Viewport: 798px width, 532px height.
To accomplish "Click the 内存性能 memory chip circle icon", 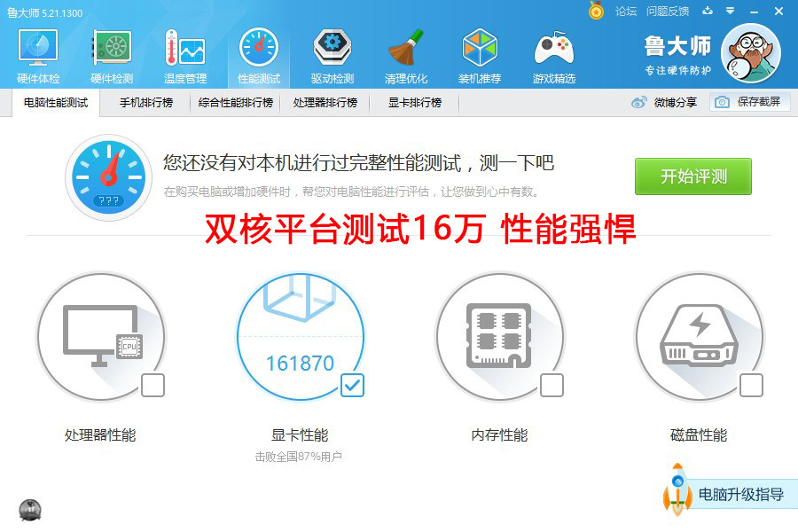I will click(500, 337).
